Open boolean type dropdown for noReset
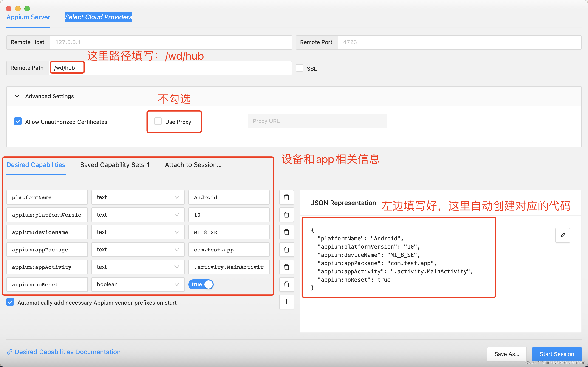588x367 pixels. pyautogui.click(x=138, y=284)
